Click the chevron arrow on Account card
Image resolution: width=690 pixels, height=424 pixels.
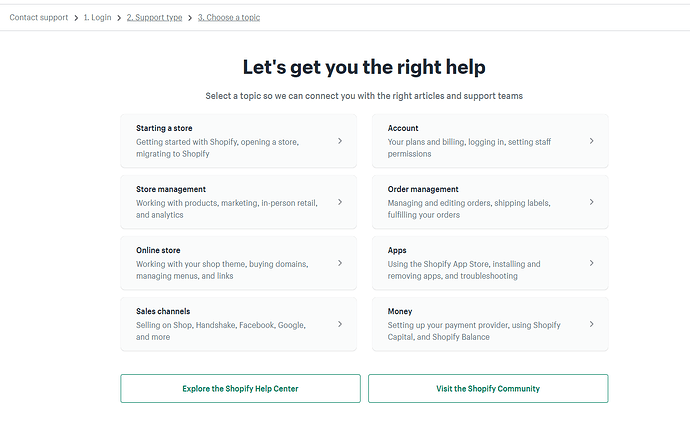[x=591, y=141]
